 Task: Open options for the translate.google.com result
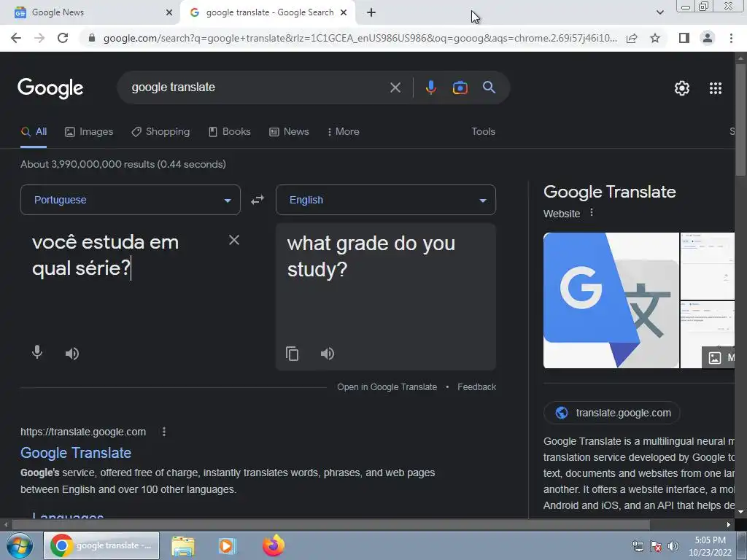click(164, 432)
